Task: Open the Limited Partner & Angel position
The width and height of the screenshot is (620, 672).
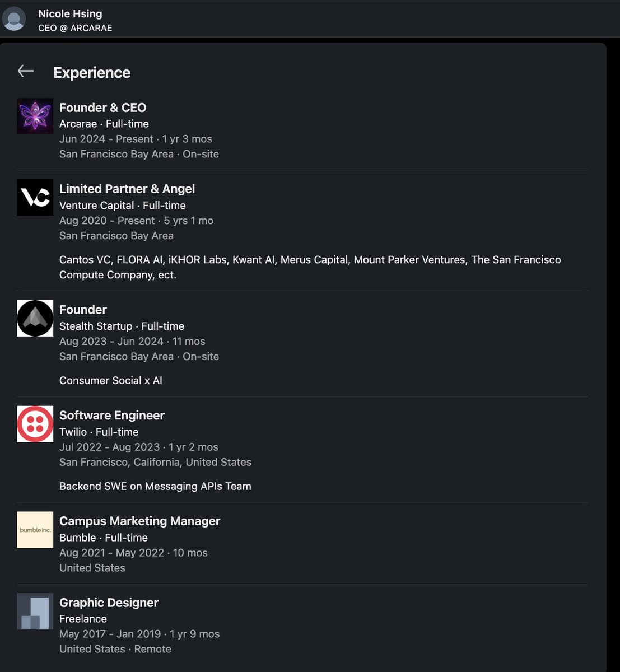Action: pos(127,189)
